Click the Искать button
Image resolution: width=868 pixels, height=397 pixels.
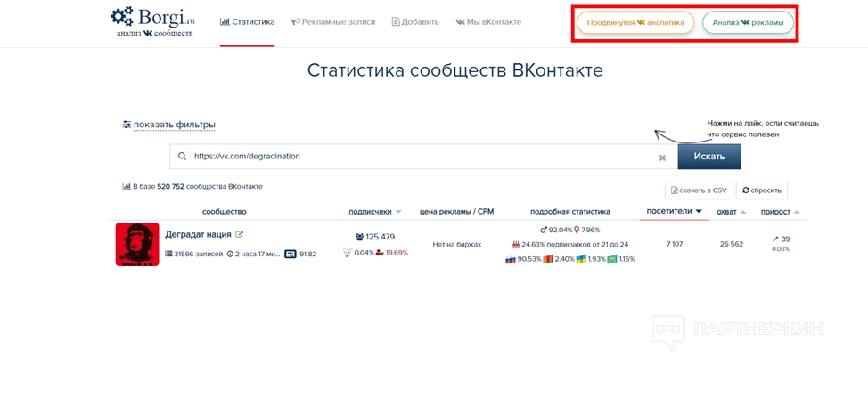709,157
